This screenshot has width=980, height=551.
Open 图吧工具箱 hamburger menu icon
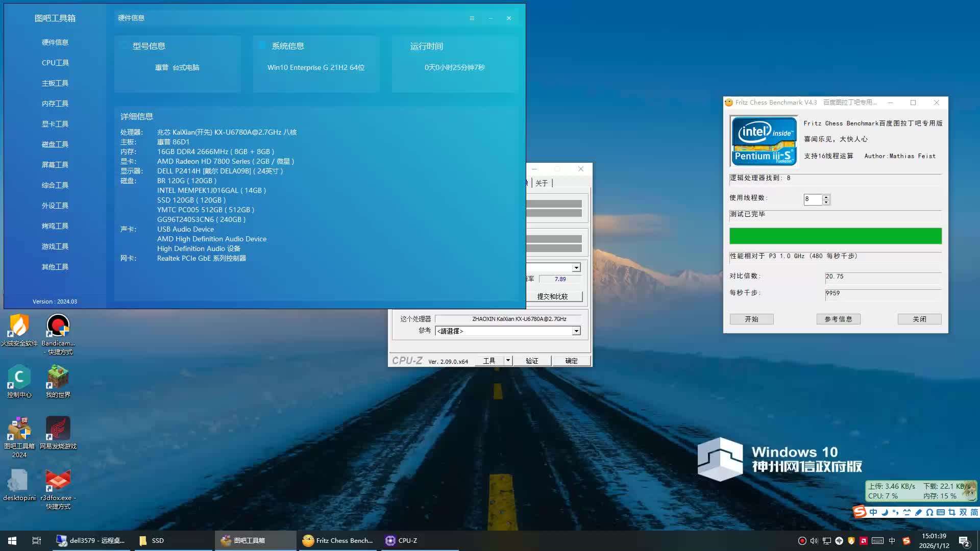(x=472, y=18)
